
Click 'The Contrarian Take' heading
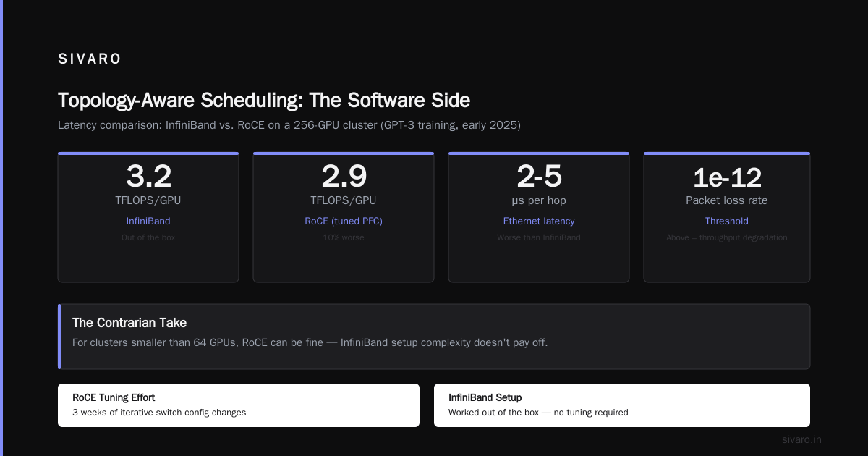coord(129,323)
